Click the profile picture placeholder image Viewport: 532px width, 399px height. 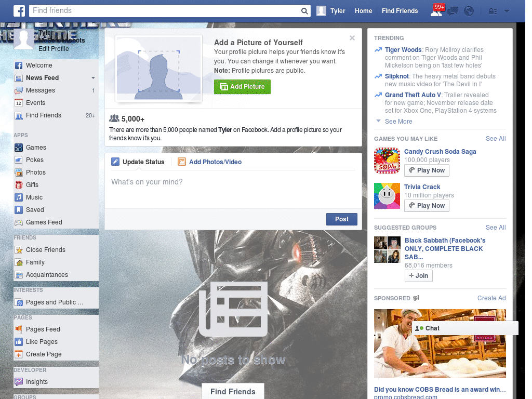(158, 69)
